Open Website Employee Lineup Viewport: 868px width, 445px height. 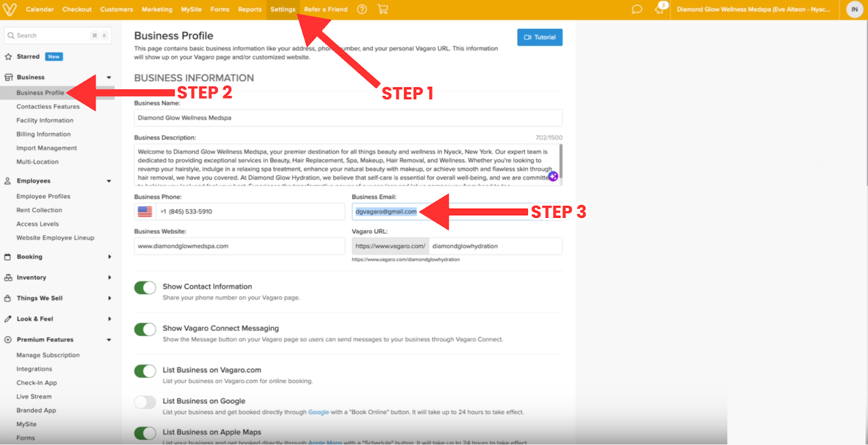(x=55, y=237)
